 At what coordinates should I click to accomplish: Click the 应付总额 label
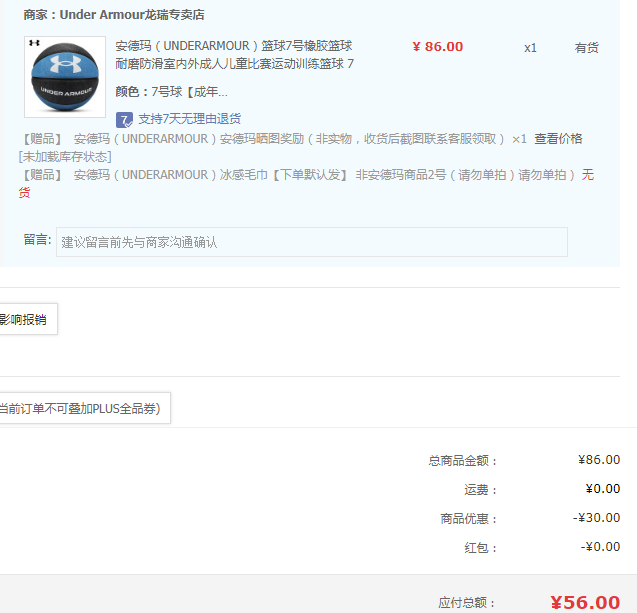[x=467, y=603]
